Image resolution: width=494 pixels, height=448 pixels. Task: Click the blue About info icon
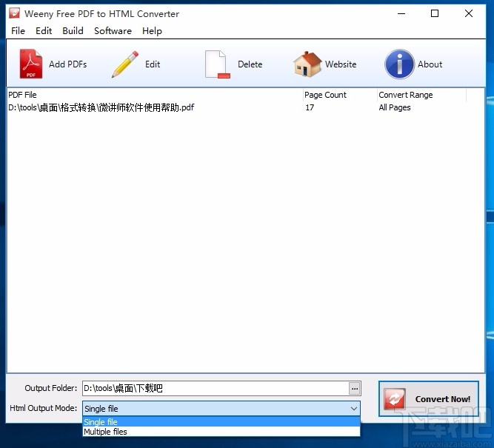399,64
